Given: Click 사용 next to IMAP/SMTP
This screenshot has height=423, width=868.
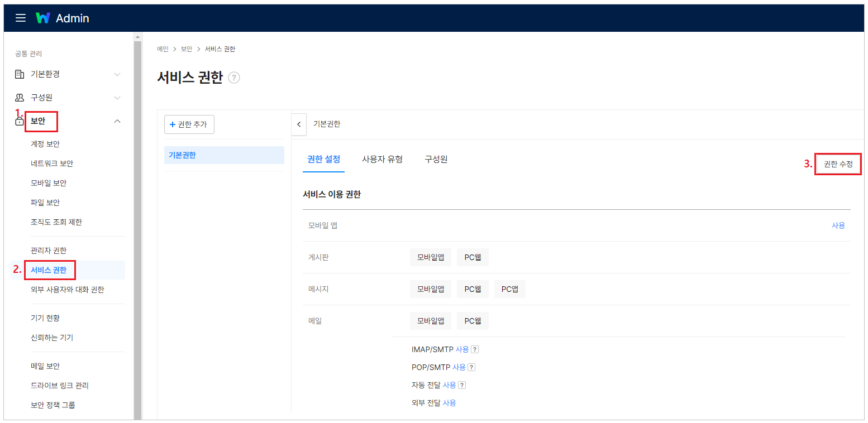Looking at the screenshot, I should (462, 349).
